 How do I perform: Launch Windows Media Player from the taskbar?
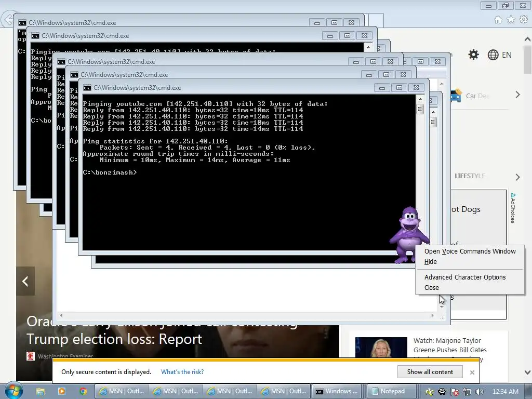pyautogui.click(x=61, y=391)
